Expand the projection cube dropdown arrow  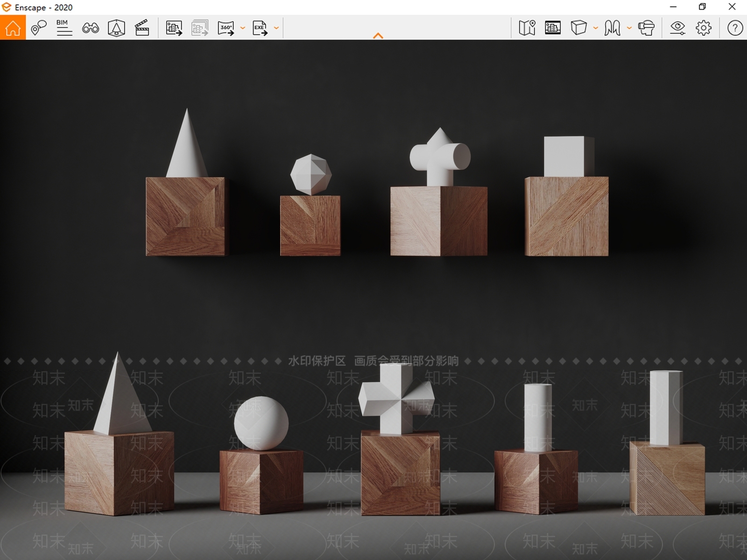(596, 28)
